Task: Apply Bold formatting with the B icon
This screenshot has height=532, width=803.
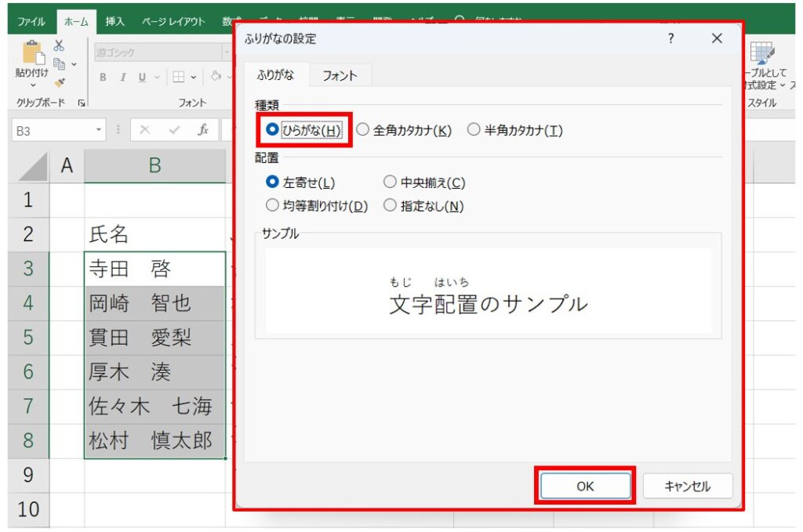Action: pos(103,77)
